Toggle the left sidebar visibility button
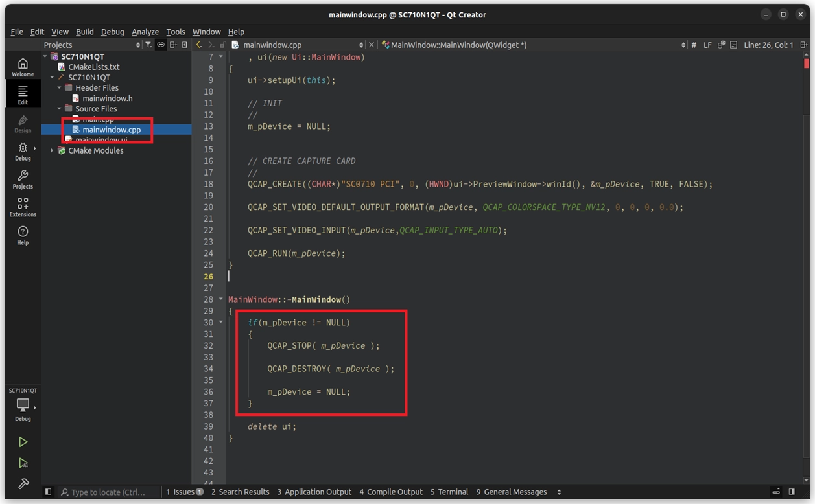Viewport: 815px width, 504px height. click(x=48, y=492)
